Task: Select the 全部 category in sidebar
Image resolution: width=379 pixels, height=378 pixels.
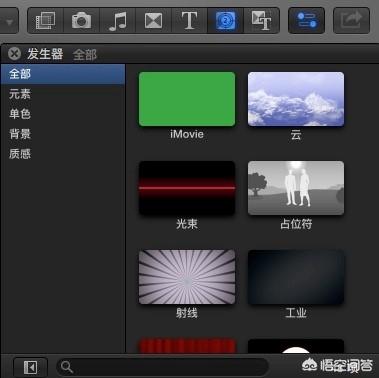Action: (63, 74)
